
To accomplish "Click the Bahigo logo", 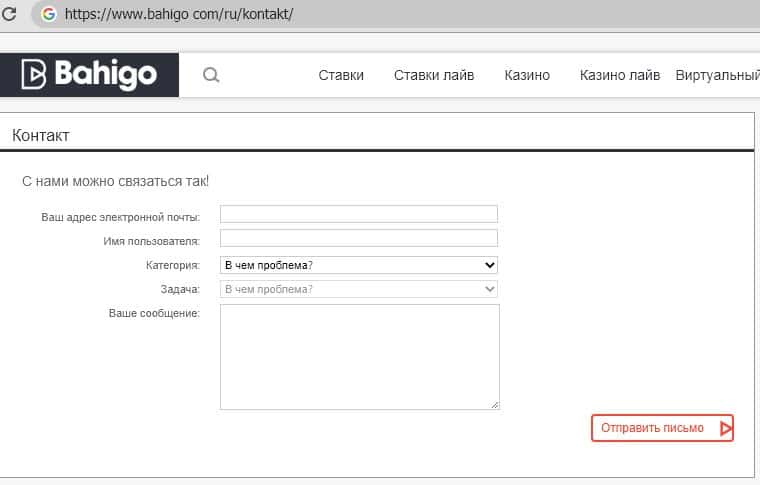I will click(90, 75).
